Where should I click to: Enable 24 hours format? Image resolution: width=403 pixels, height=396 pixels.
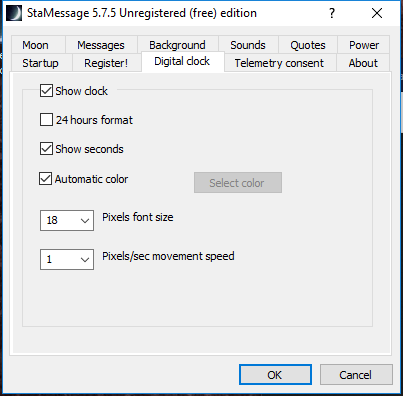pyautogui.click(x=46, y=120)
